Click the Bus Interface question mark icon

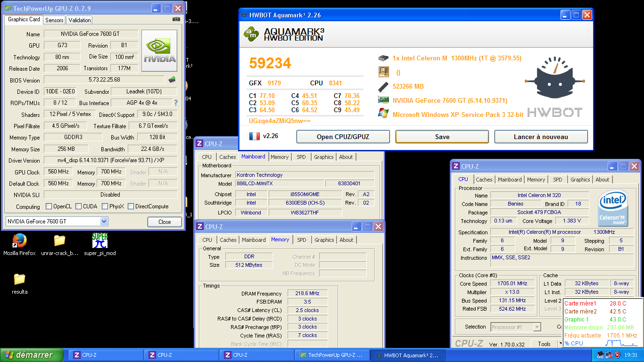(x=176, y=103)
